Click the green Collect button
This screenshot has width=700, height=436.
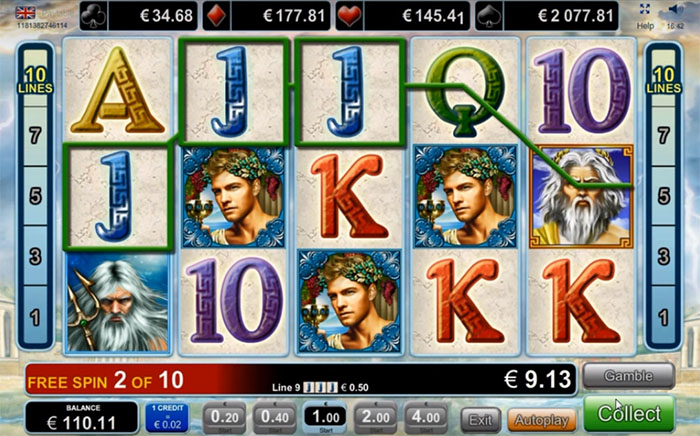point(629,414)
